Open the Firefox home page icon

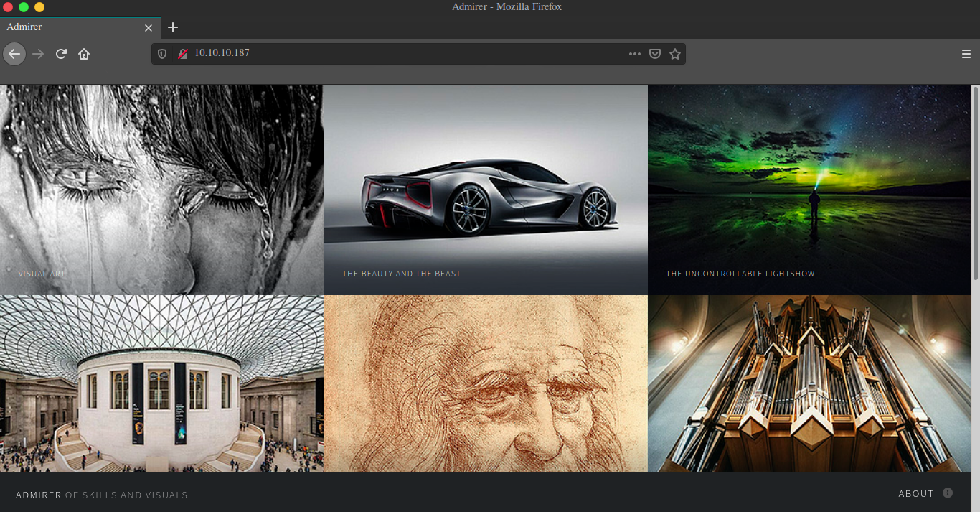click(x=84, y=54)
